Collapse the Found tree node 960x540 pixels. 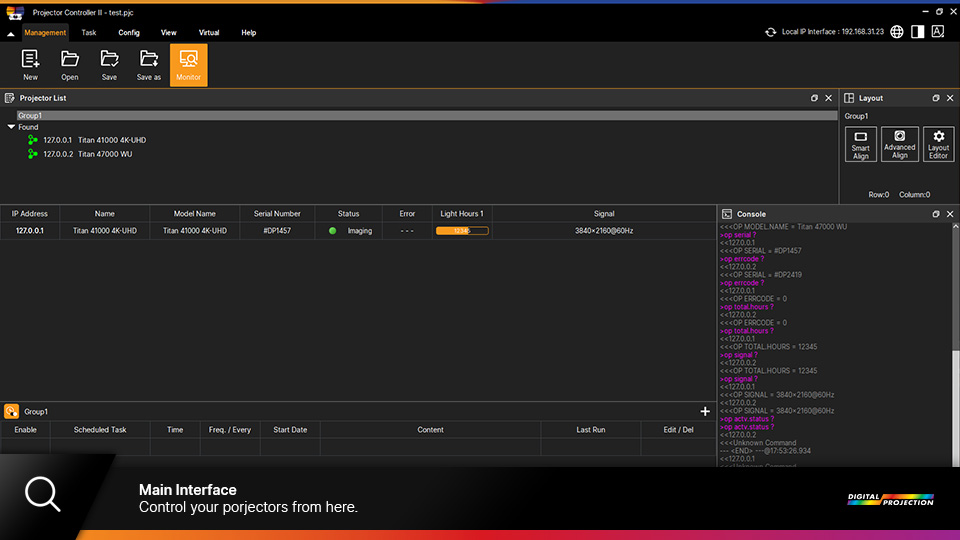pyautogui.click(x=11, y=127)
